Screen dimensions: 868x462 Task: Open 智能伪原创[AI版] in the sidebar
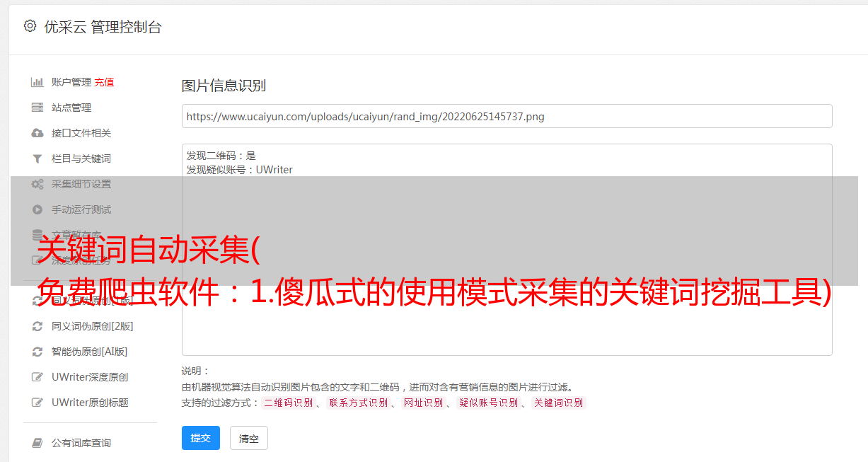point(90,352)
